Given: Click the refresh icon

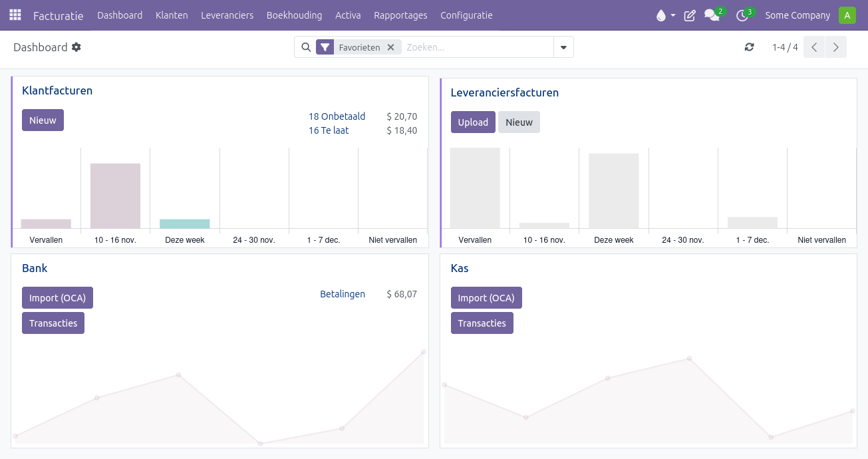Looking at the screenshot, I should tap(750, 47).
